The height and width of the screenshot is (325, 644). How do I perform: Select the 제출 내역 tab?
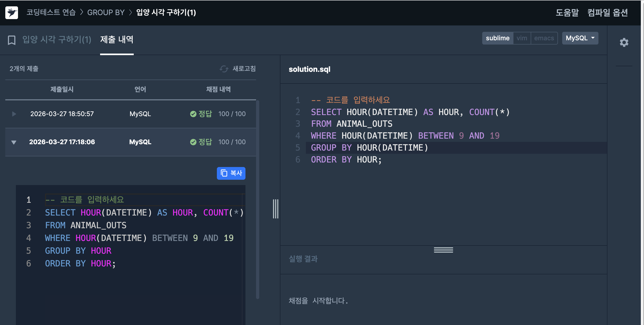[117, 40]
